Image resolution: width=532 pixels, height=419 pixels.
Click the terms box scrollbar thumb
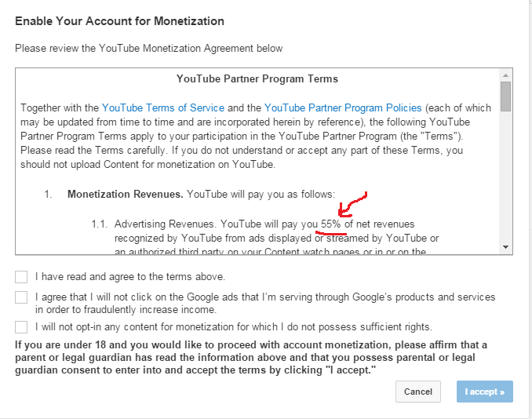pos(506,95)
